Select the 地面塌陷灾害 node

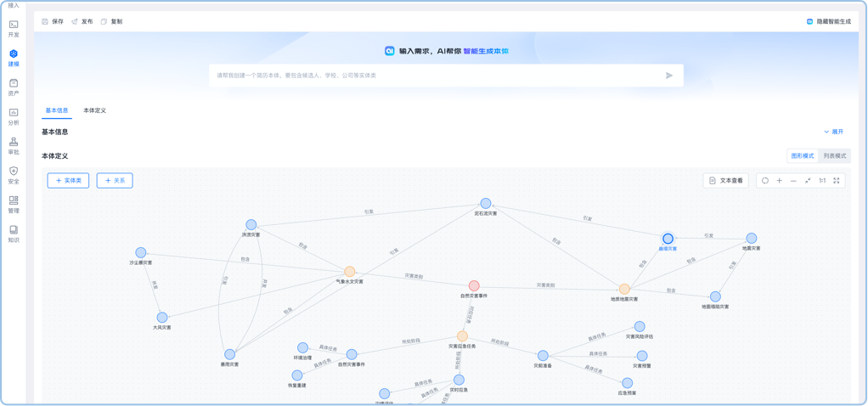point(715,297)
